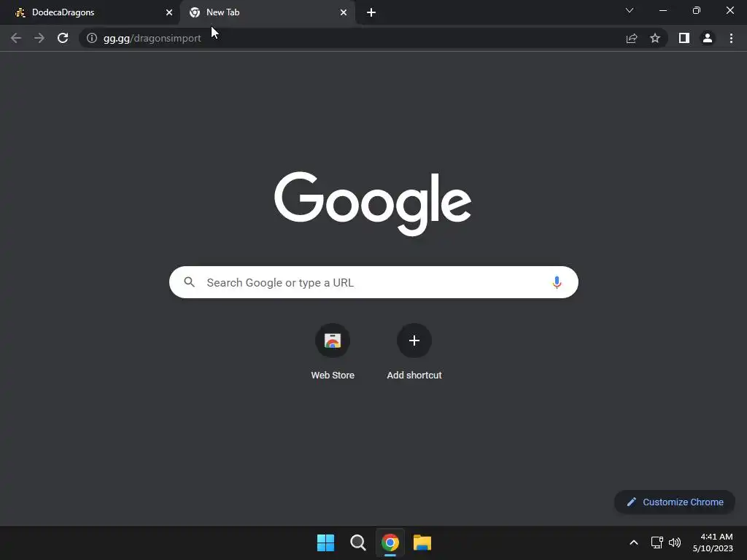Bookmark this tab with the star icon
Screen dimensions: 747x560
pyautogui.click(x=655, y=38)
